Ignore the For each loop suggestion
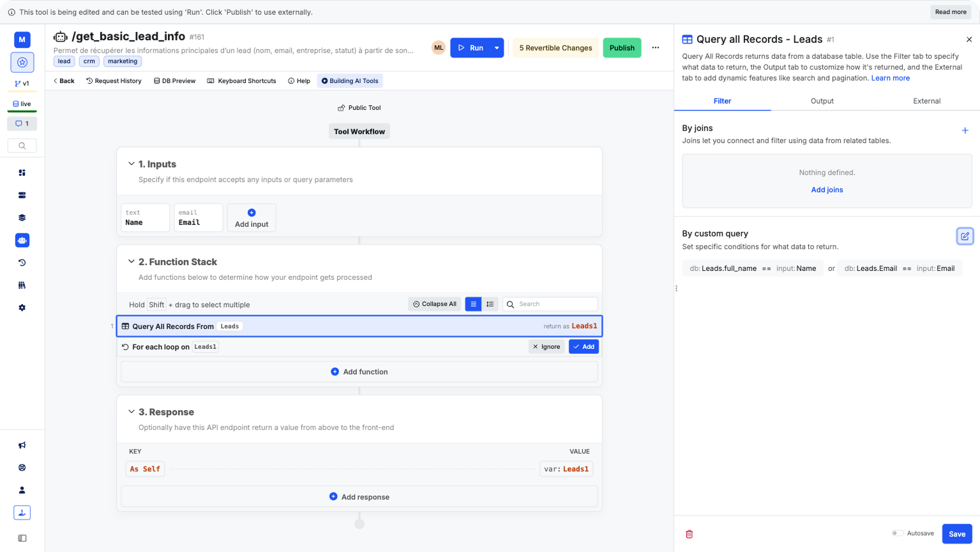 [x=547, y=347]
